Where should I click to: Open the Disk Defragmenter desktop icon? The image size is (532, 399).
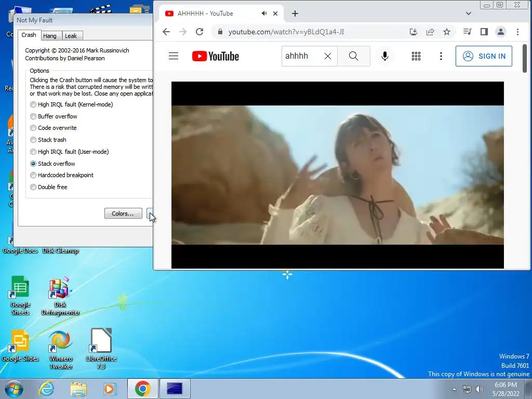click(60, 296)
